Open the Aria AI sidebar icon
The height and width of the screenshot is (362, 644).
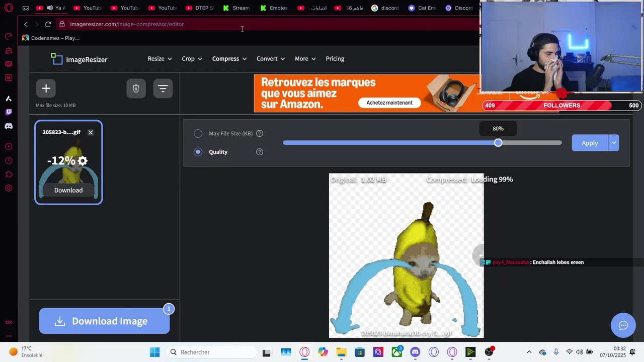pos(9,99)
